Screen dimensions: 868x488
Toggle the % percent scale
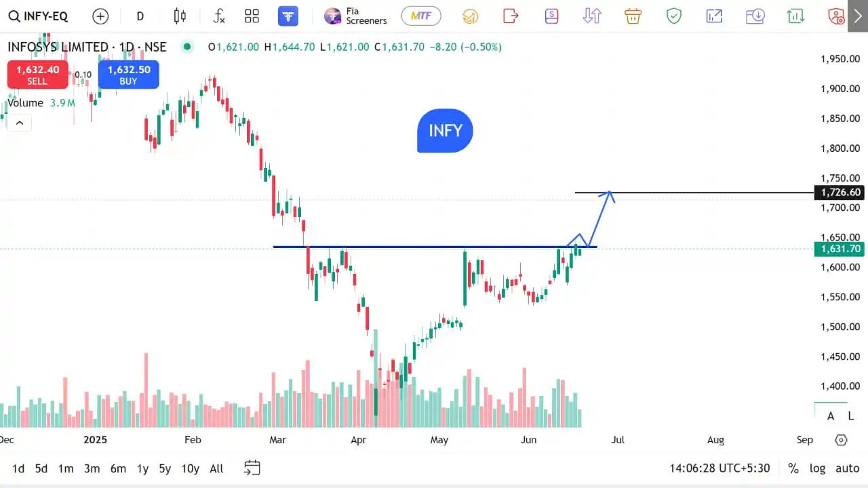793,468
